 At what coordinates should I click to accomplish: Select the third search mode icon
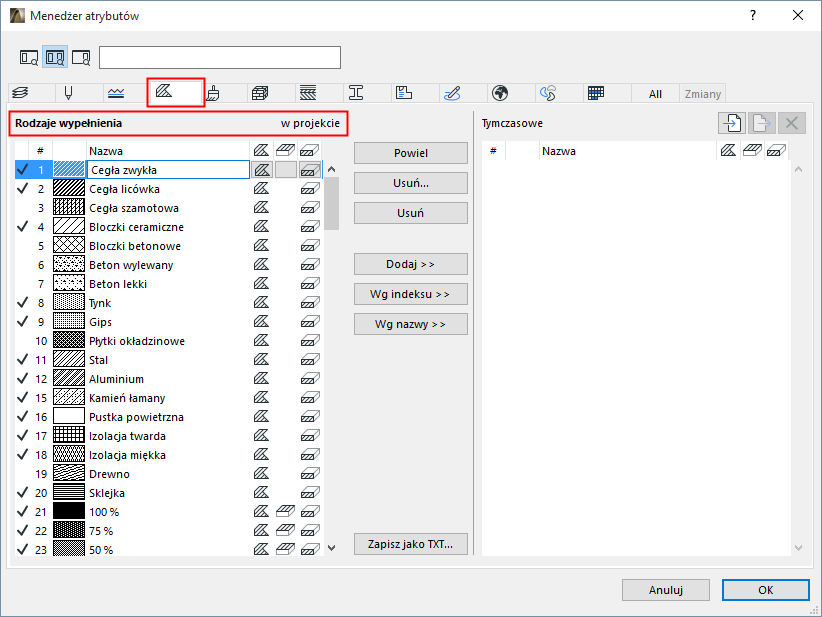(81, 57)
